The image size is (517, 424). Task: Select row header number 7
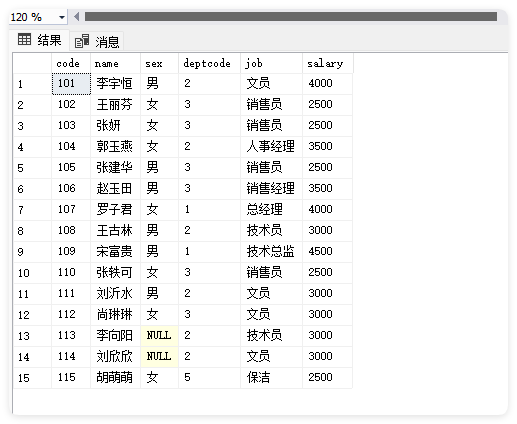(32, 210)
